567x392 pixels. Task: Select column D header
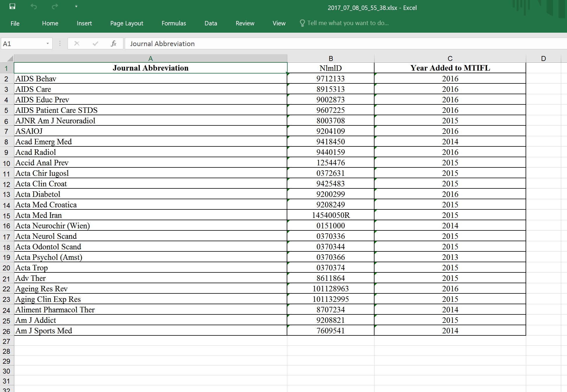(x=543, y=58)
